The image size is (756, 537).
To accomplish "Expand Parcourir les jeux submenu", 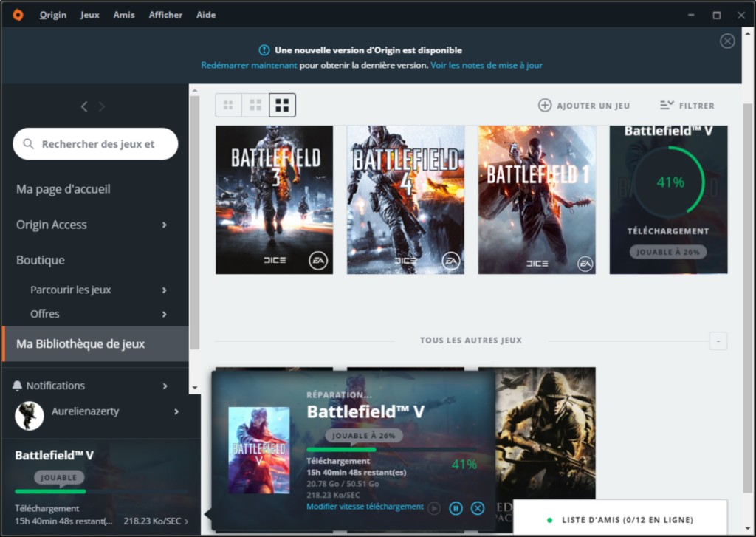I will (164, 290).
